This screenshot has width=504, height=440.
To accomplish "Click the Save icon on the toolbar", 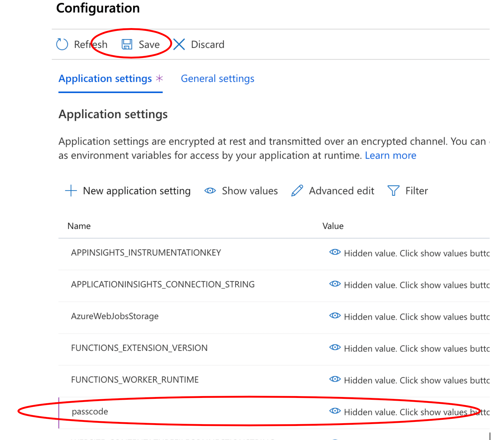I will tap(127, 44).
